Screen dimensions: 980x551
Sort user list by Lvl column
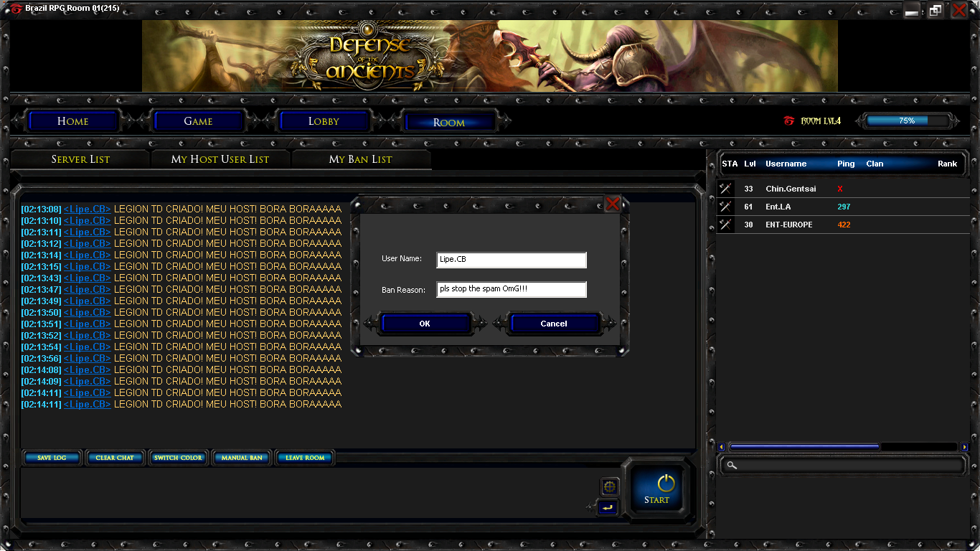coord(750,164)
